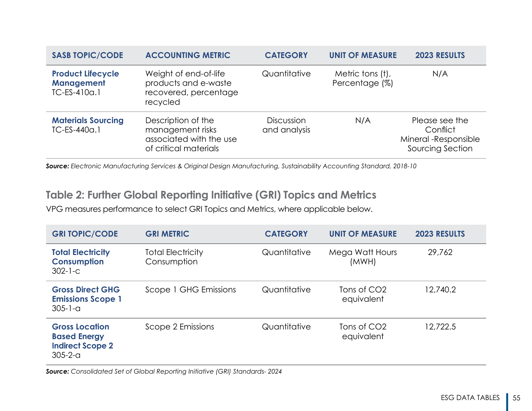Select the code TC-ES-410a.1
Screen dimensions: 532x411
(76, 93)
